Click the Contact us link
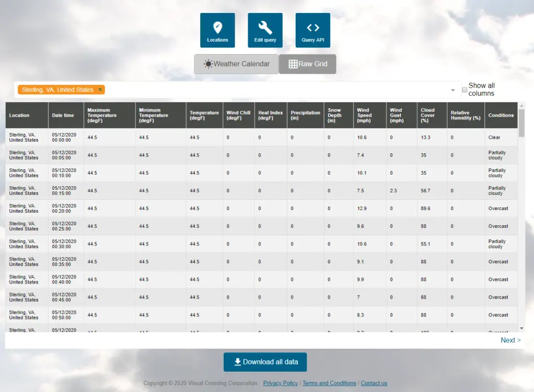The image size is (534, 392). tap(374, 383)
